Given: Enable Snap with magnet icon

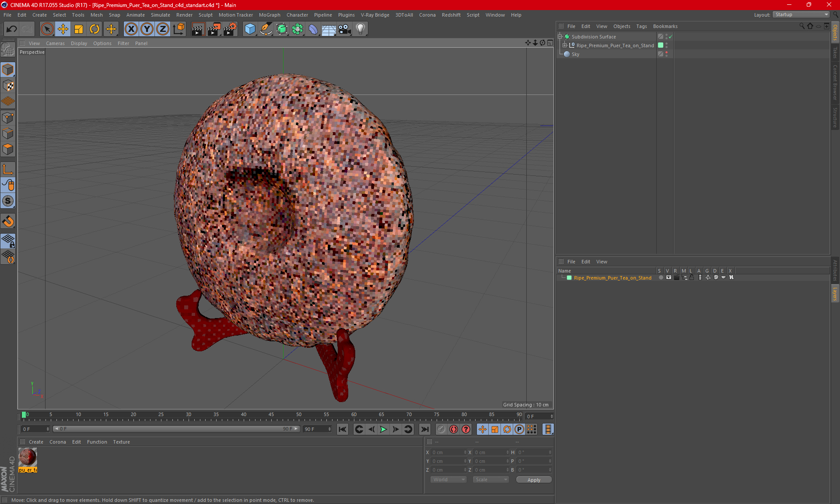Looking at the screenshot, I should 8,221.
